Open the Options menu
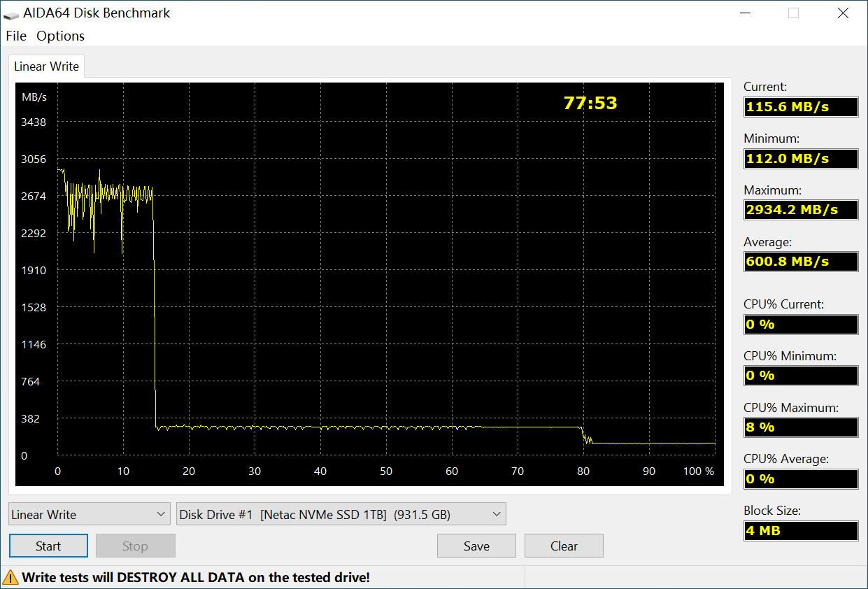 coord(61,36)
